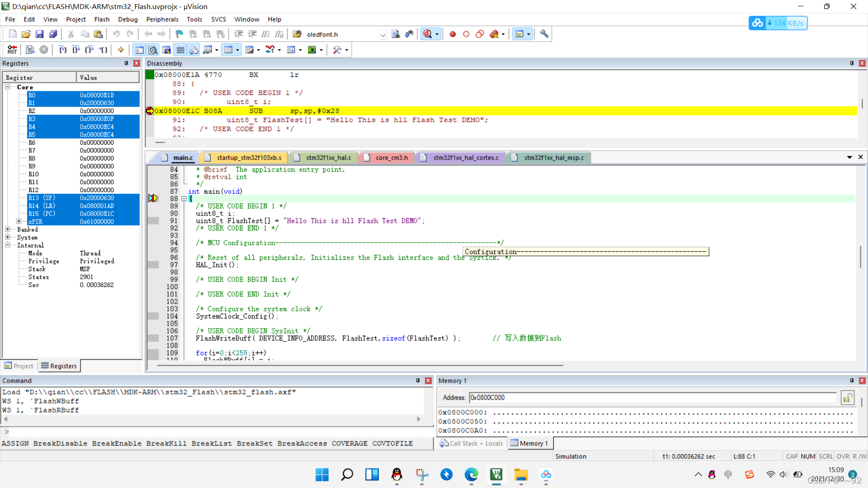This screenshot has height=488, width=868.
Task: Click the editor horizontal scrollbar thumb
Action: pos(360,365)
